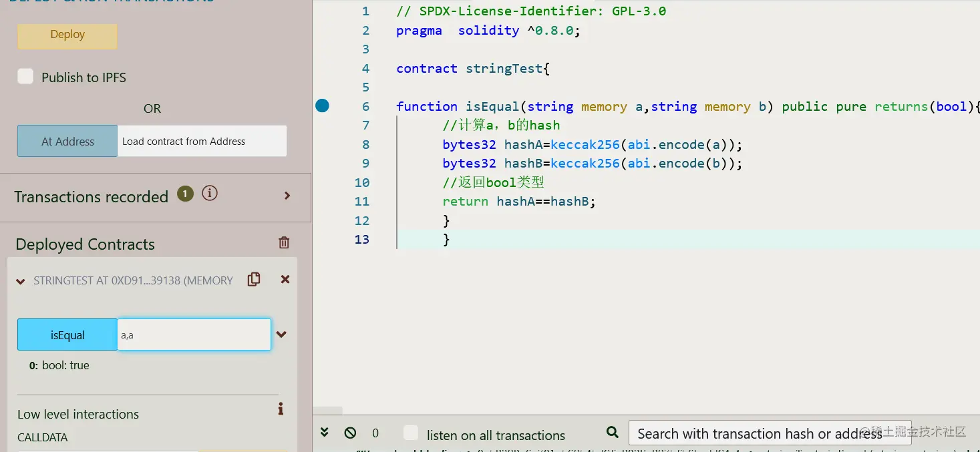Click the terminal search magnifier icon

pos(612,433)
